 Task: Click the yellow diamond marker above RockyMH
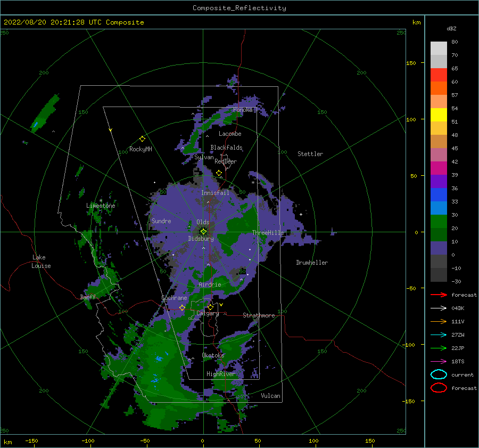[142, 139]
